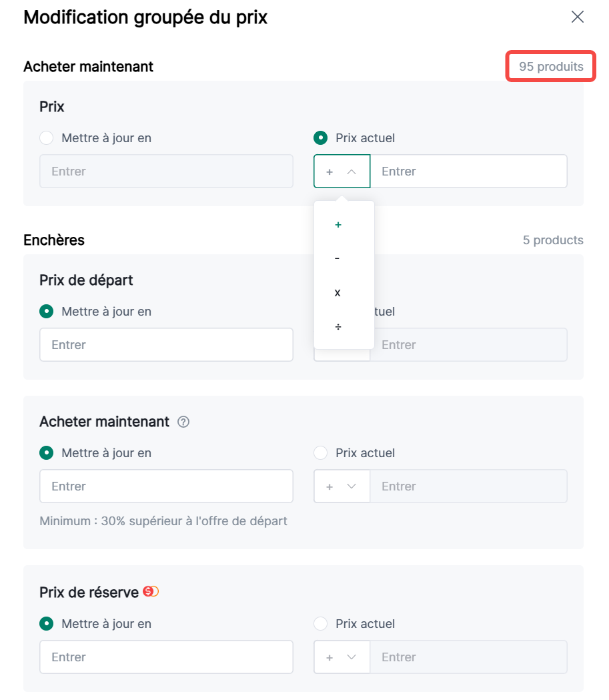The image size is (609, 700).
Task: Pick the multiply 'x' operator option
Action: (338, 293)
